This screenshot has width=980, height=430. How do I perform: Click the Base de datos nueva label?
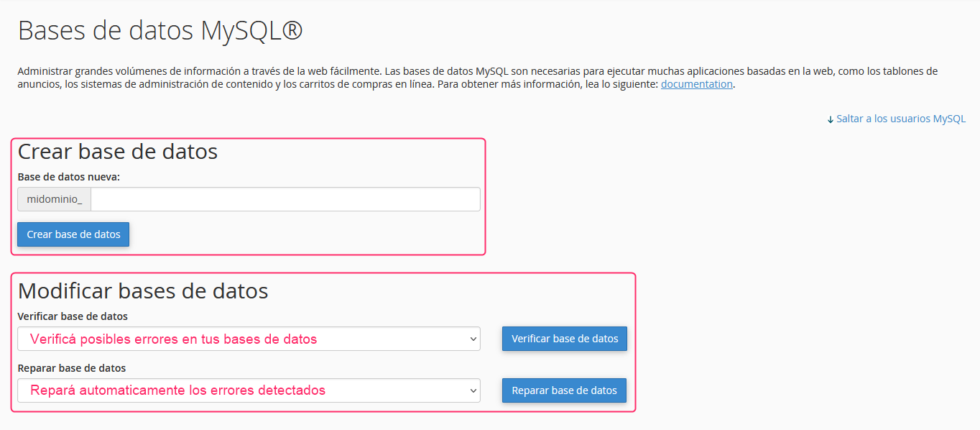69,176
